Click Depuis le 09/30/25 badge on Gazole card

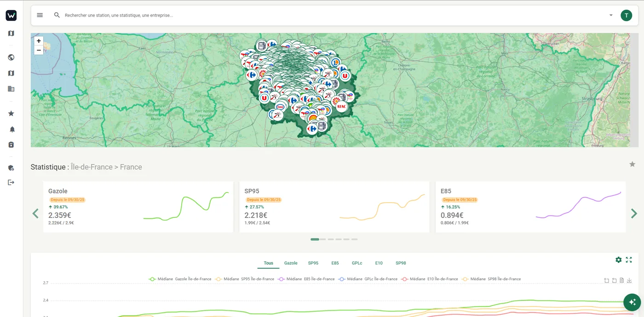click(x=67, y=200)
